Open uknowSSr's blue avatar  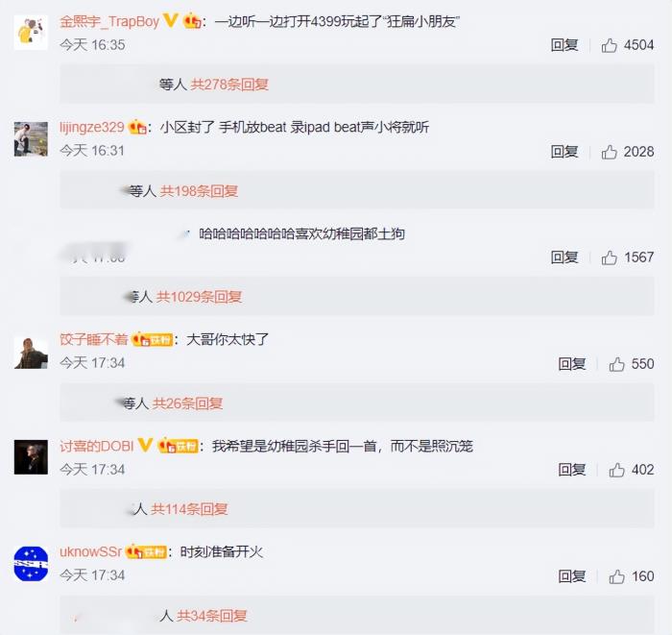31,563
